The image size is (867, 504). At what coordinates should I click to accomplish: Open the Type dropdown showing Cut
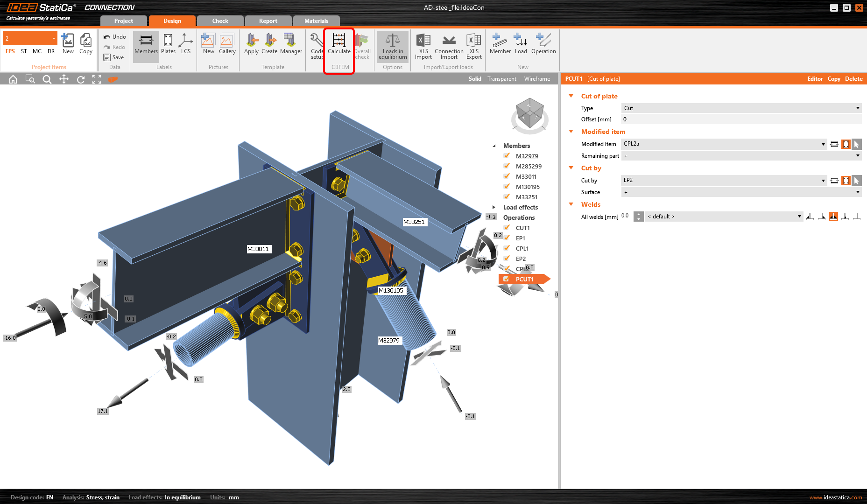pyautogui.click(x=741, y=108)
